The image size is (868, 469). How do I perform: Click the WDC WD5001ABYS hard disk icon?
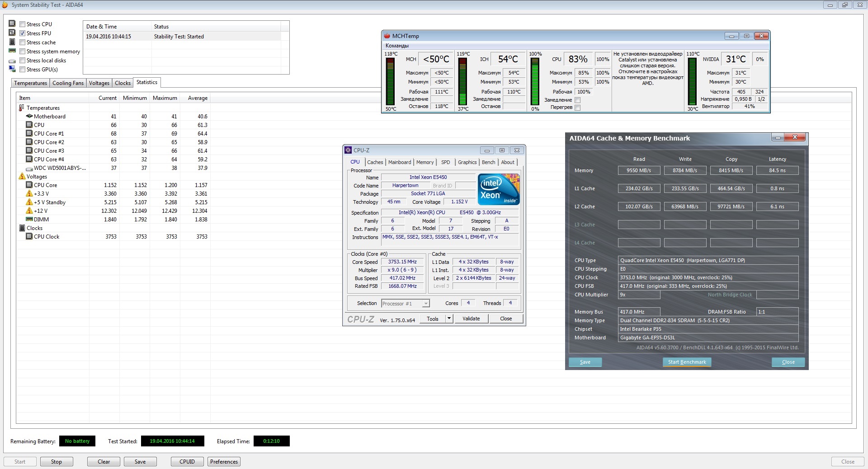(x=29, y=168)
